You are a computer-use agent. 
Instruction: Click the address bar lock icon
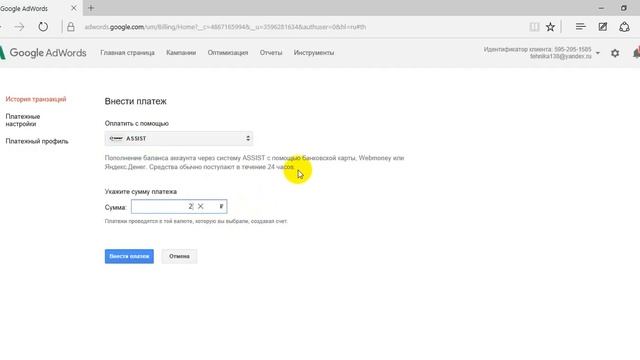[x=71, y=27]
